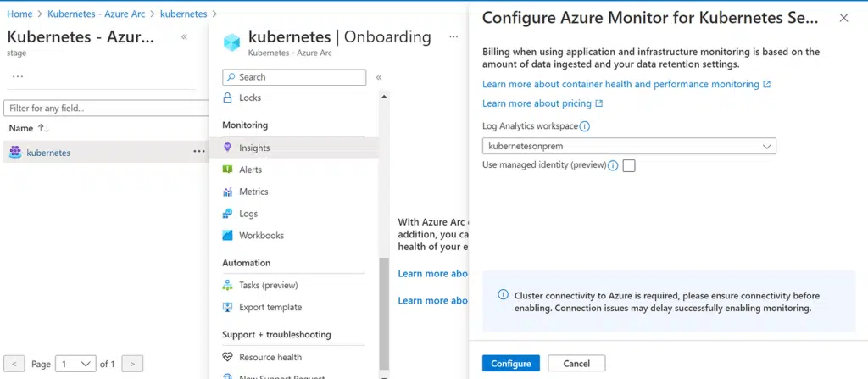Click the Configure button

click(511, 364)
